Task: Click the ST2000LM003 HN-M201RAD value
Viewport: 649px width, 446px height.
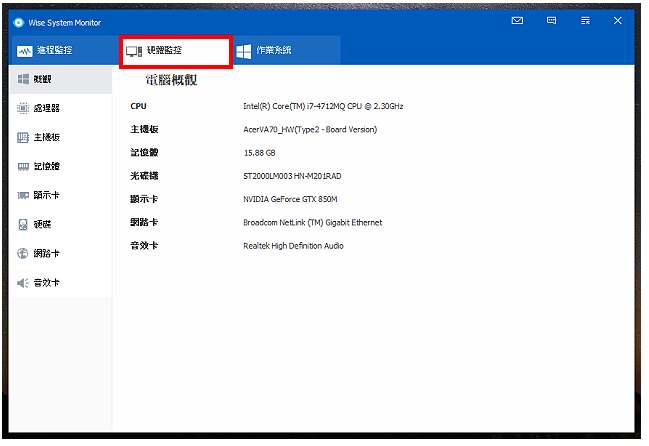Action: (292, 176)
